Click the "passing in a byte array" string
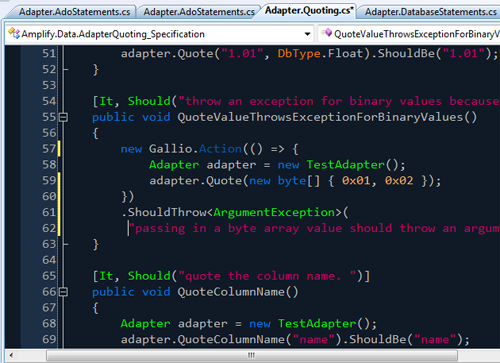Image resolution: width=500 pixels, height=363 pixels. point(314,229)
